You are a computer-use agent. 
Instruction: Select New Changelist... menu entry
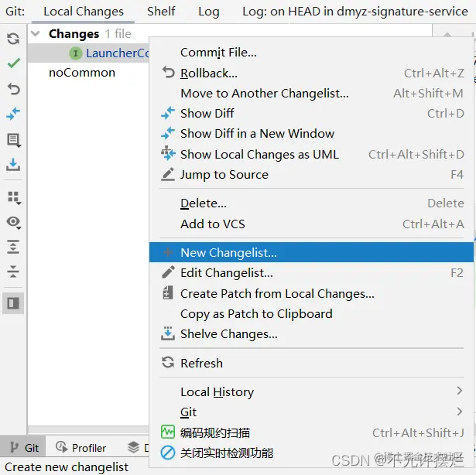(228, 252)
